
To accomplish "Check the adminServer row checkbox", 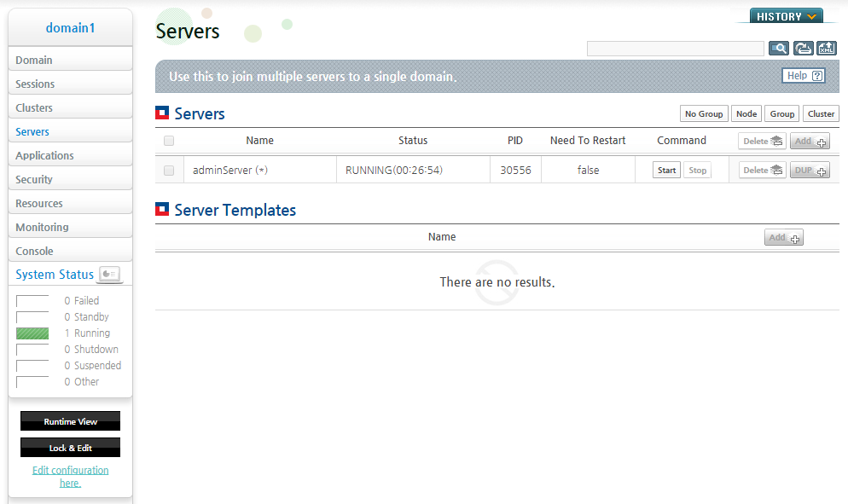I will 169,171.
